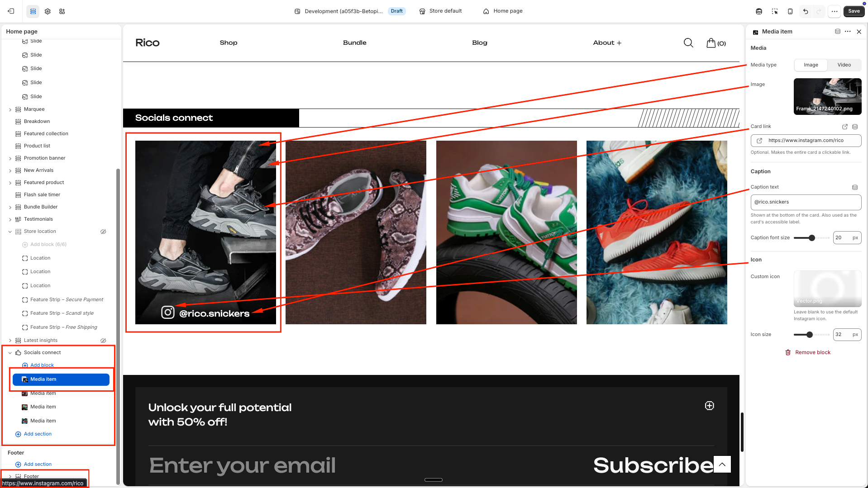Select Feature Strip – Secure Payment block
This screenshot has height=488, width=868.
point(67,300)
